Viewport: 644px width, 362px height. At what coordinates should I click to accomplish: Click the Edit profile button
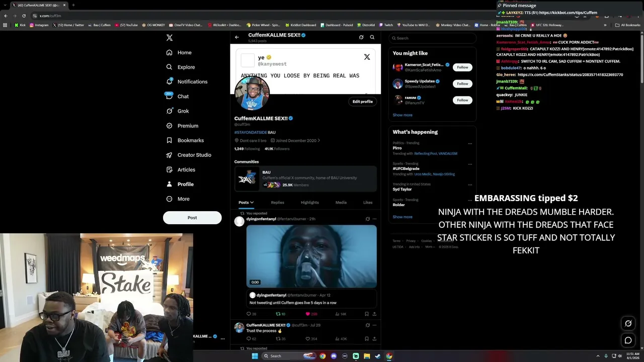coord(363,102)
